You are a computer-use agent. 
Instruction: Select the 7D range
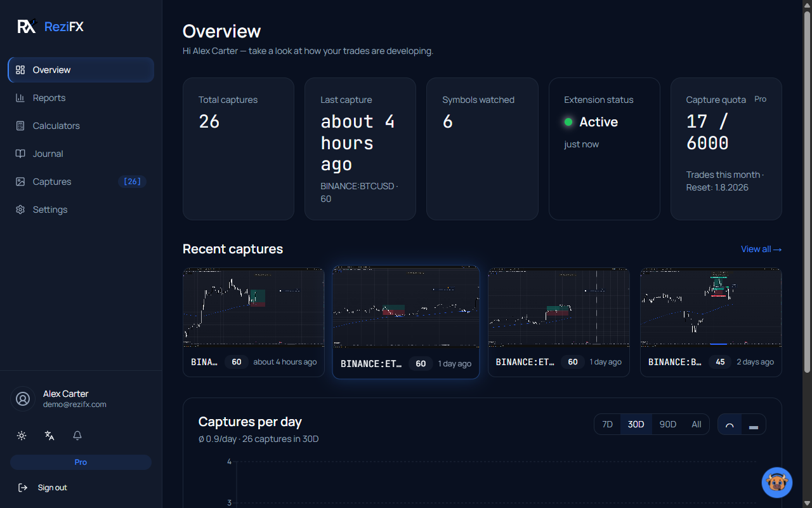pyautogui.click(x=607, y=424)
